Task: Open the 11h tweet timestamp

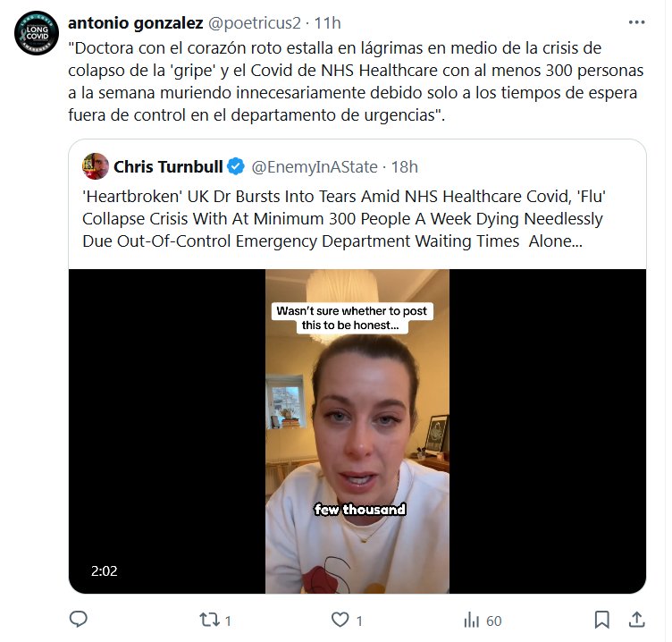Action: [x=327, y=23]
